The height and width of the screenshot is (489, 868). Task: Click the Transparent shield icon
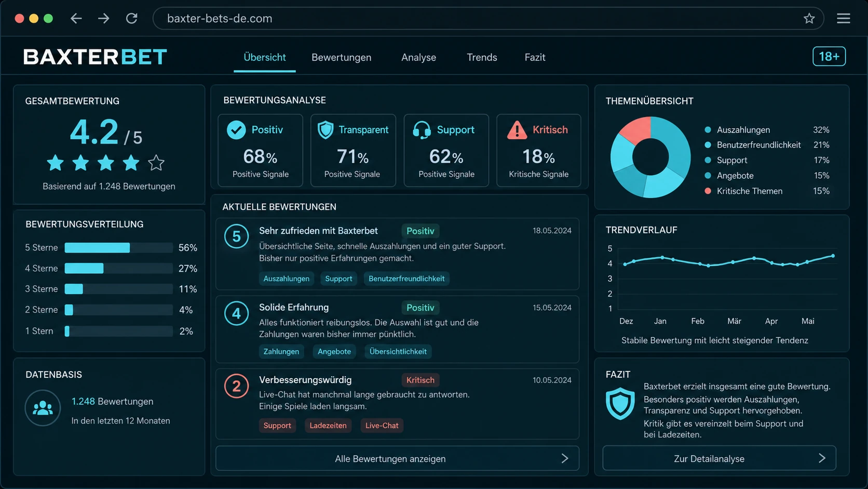point(325,130)
